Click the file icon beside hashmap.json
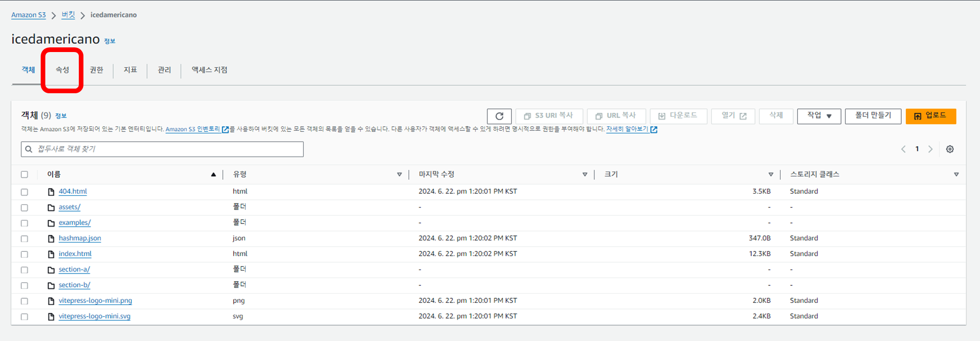 [x=51, y=238]
